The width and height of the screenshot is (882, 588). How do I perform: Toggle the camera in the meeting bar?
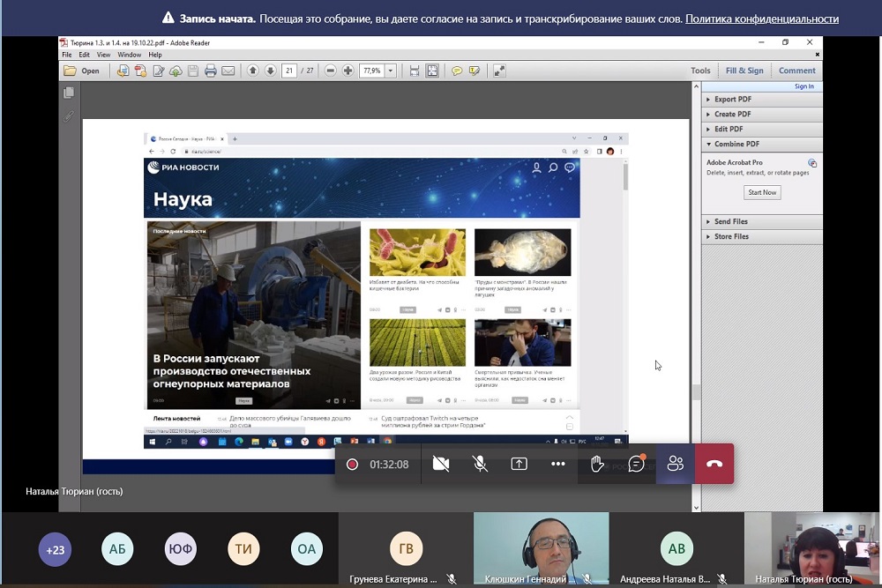tap(441, 464)
